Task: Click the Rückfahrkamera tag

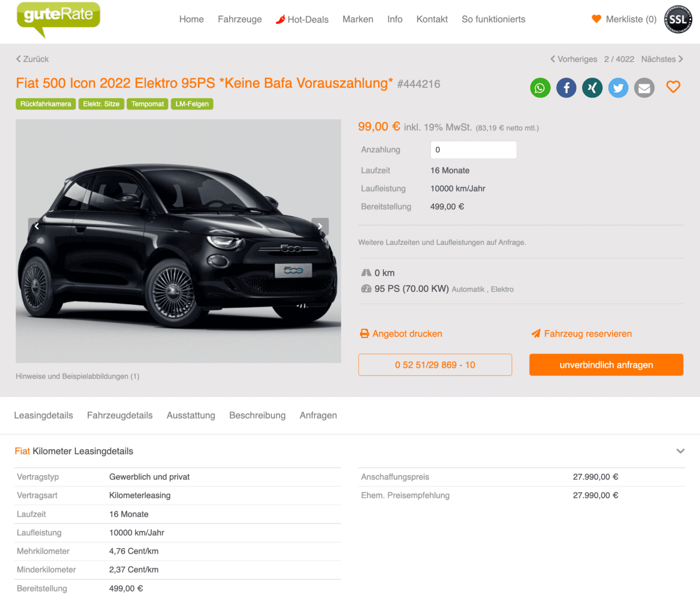Action: [x=45, y=104]
